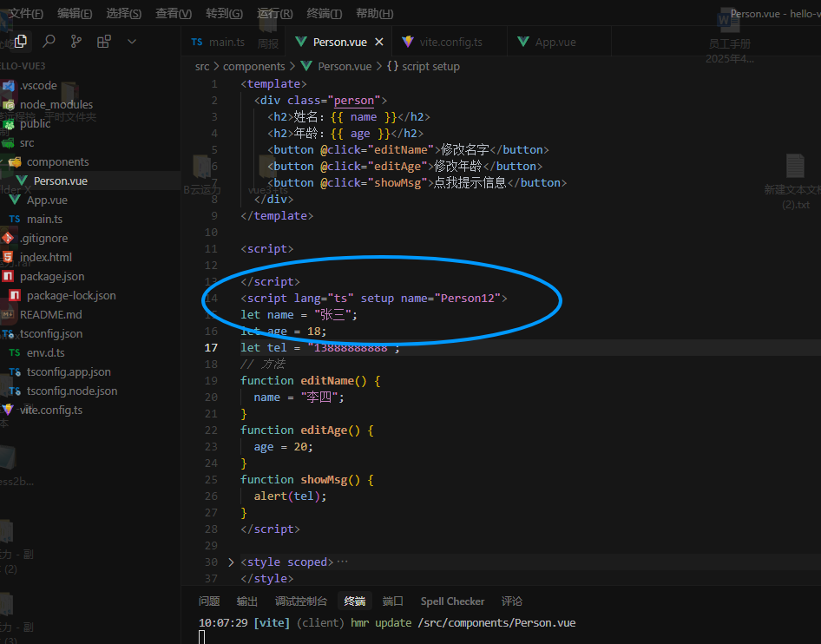Select the Search magnifier icon

(49, 41)
